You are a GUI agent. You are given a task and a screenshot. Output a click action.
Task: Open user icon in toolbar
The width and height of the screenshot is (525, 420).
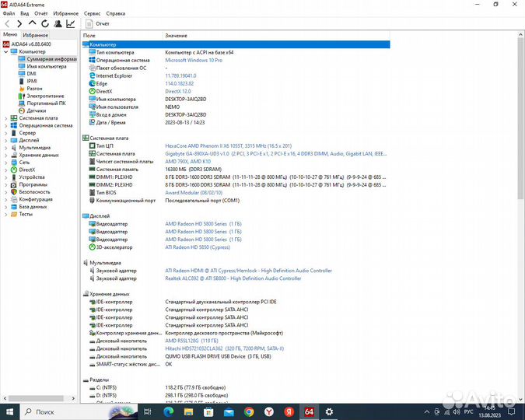58,24
